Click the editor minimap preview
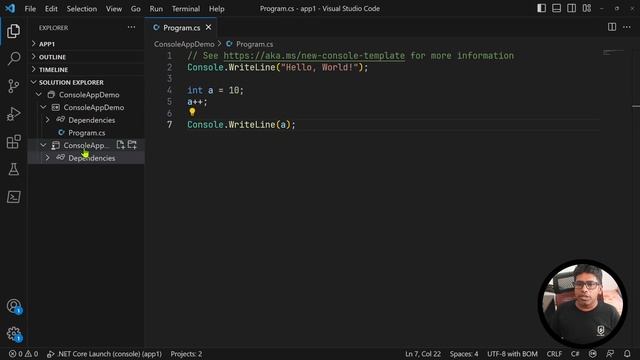Image resolution: width=640 pixels, height=360 pixels. point(613,52)
